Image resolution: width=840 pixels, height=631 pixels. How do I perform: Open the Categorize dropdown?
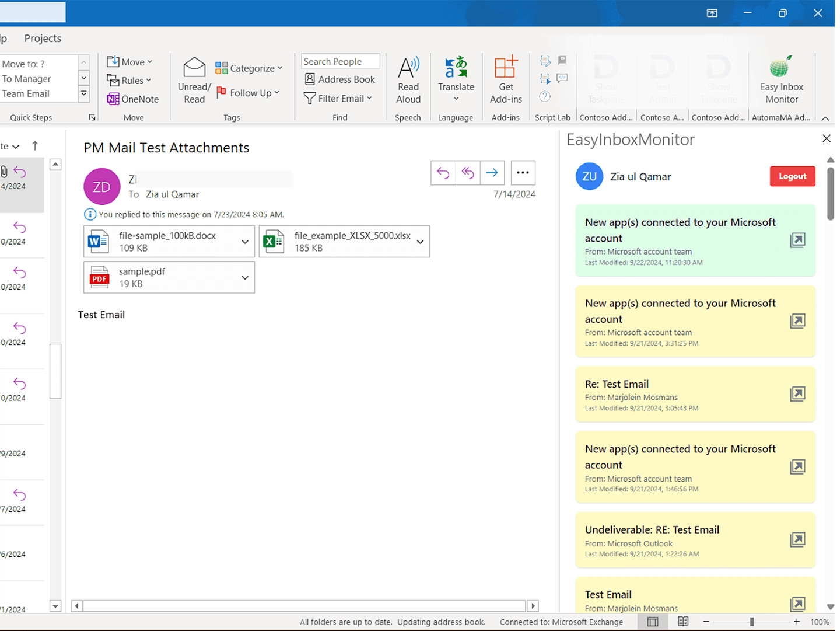(249, 68)
